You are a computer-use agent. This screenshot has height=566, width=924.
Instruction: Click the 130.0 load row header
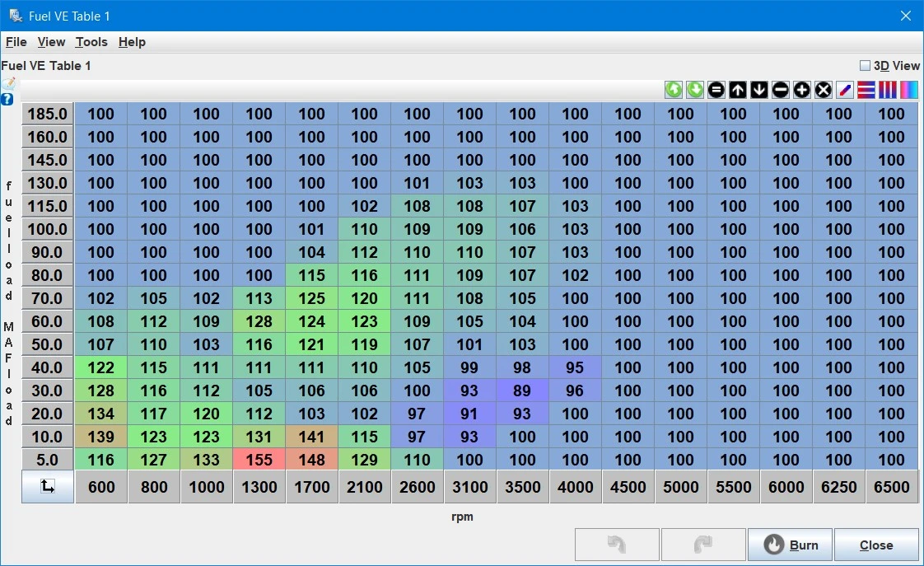coord(48,183)
